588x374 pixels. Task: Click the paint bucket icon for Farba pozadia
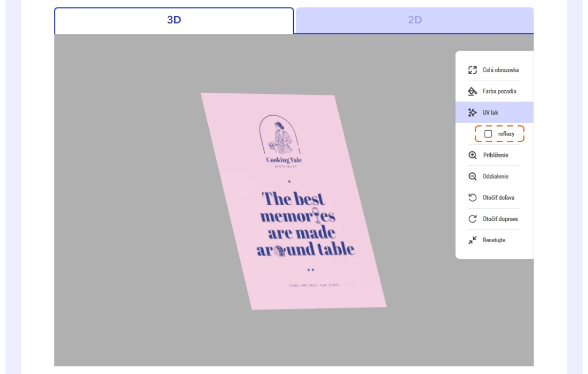(x=472, y=91)
